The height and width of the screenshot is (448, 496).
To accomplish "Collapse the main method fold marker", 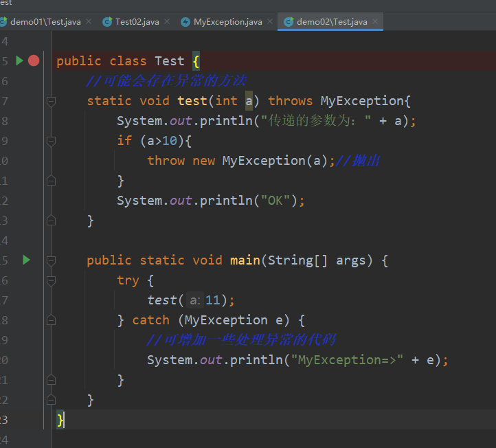I will click(x=51, y=260).
